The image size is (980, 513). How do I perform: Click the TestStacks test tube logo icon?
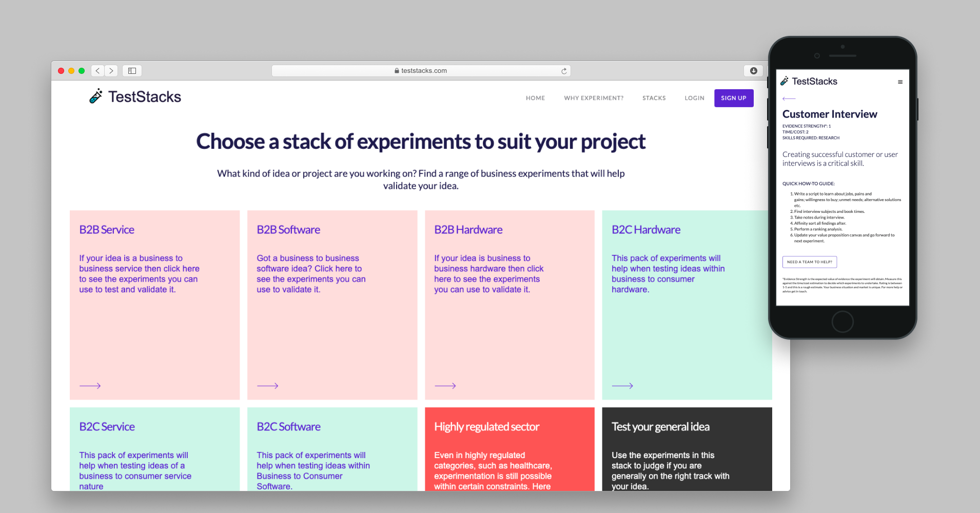tap(96, 96)
